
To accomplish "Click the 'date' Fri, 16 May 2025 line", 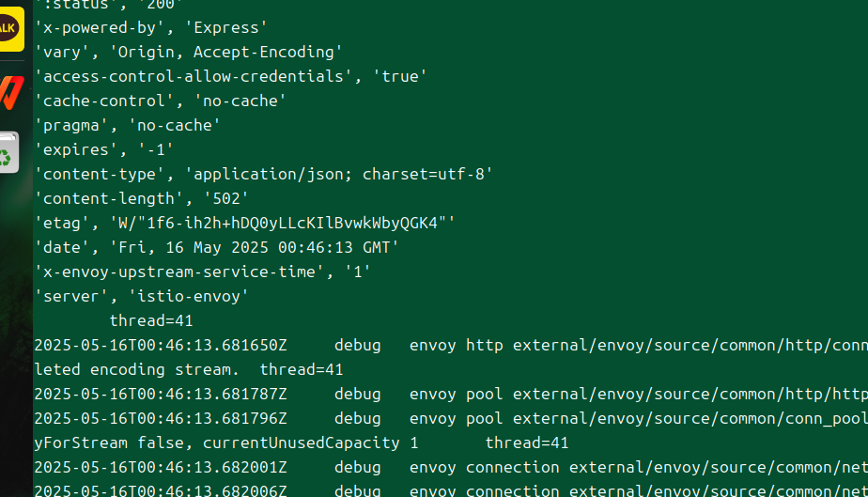I will click(216, 247).
